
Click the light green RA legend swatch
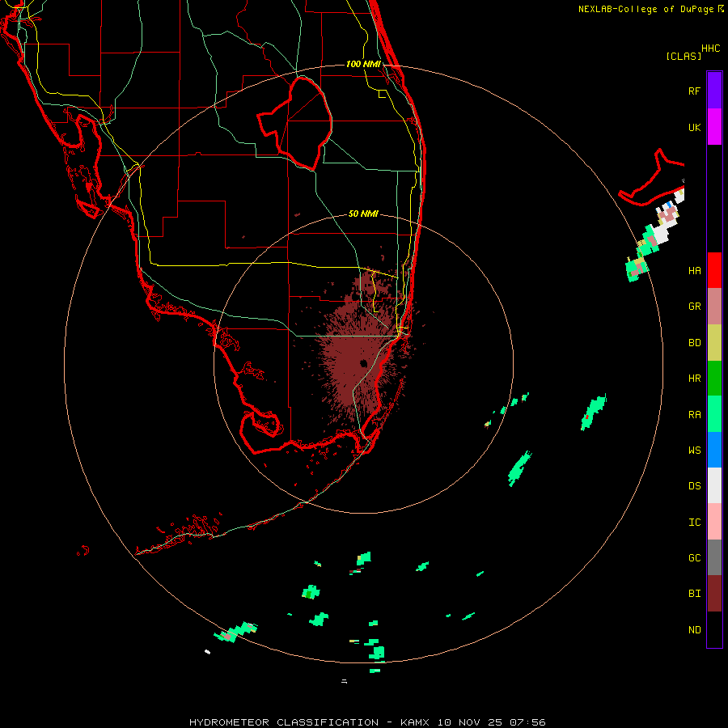click(714, 414)
